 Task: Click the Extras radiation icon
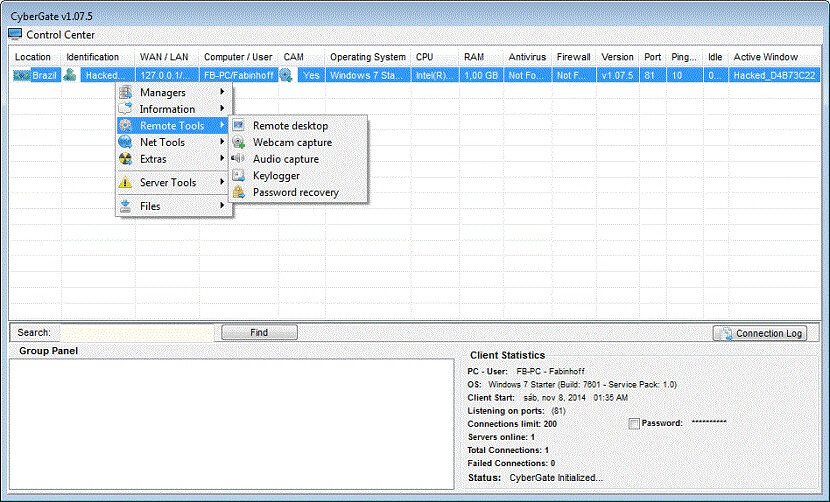click(125, 159)
